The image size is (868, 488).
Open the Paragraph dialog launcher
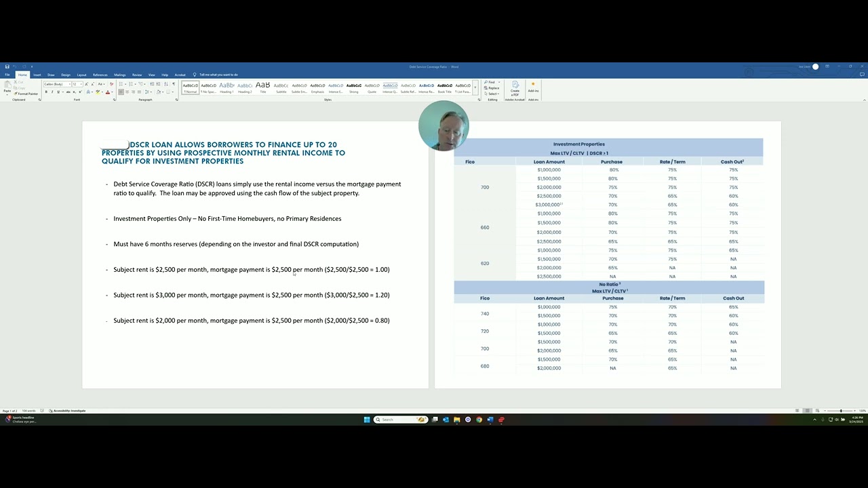(x=176, y=100)
